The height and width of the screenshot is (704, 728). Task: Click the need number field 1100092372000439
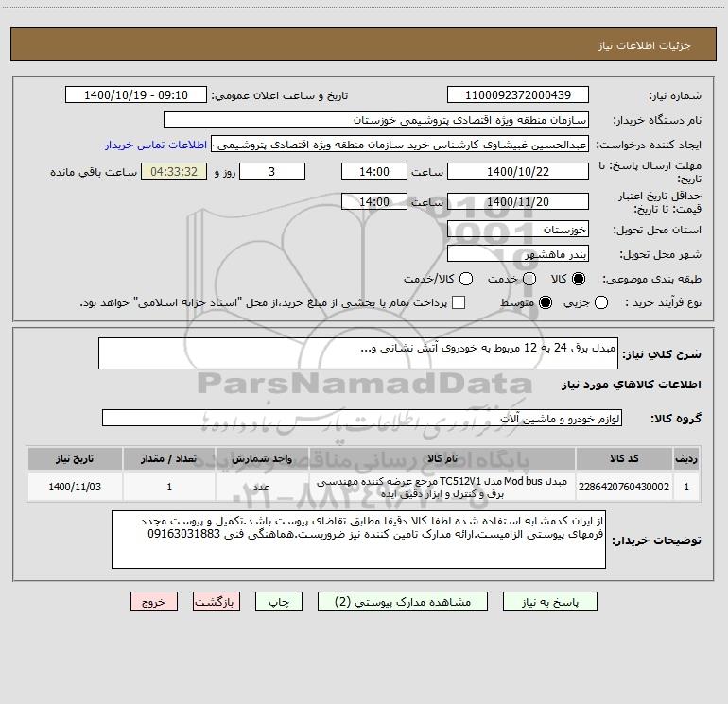coord(518,95)
